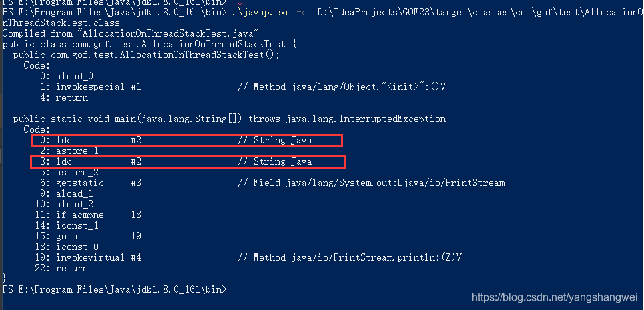The width and height of the screenshot is (644, 310).
Task: Click the first highlighted ldc #2 line
Action: (x=186, y=140)
